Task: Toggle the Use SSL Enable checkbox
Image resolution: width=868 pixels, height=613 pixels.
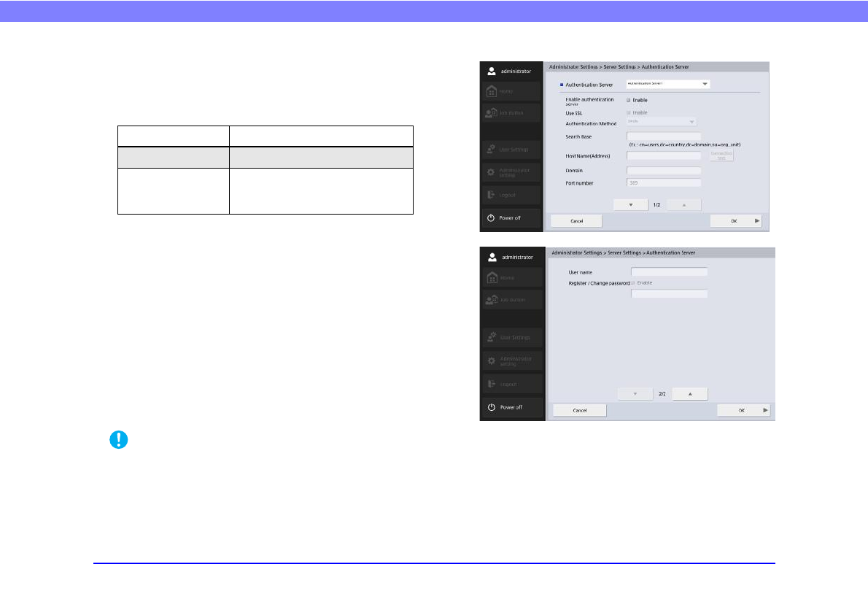Action: coord(629,112)
